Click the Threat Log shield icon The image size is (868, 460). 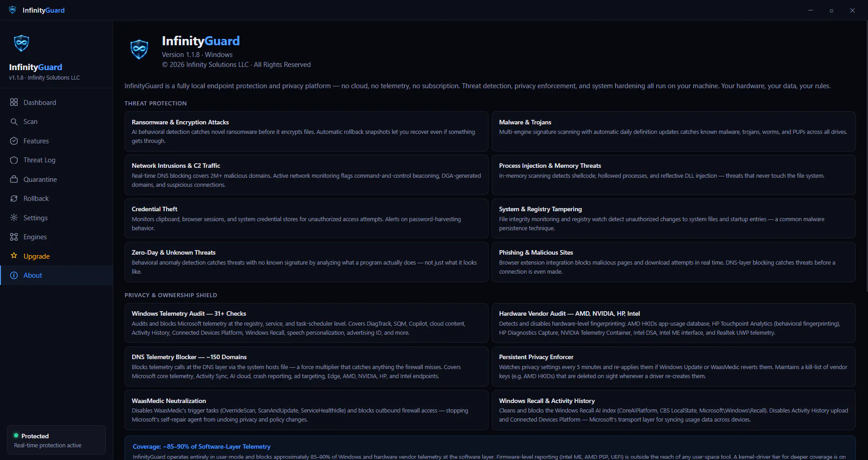tap(14, 160)
